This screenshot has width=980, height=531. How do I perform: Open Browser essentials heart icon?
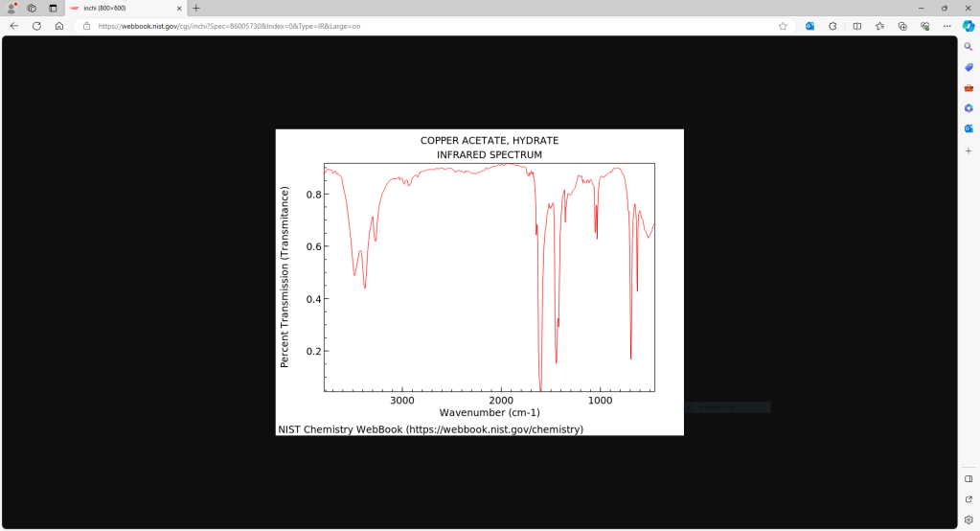click(x=924, y=26)
